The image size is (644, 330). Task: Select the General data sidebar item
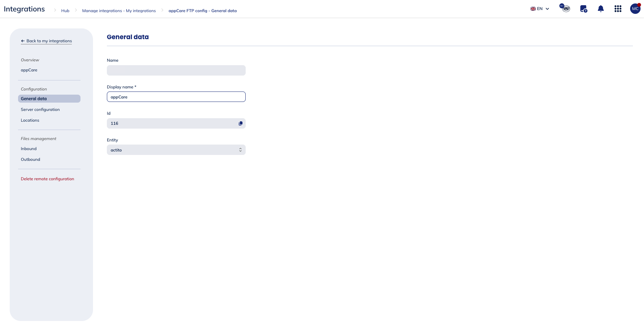(49, 99)
